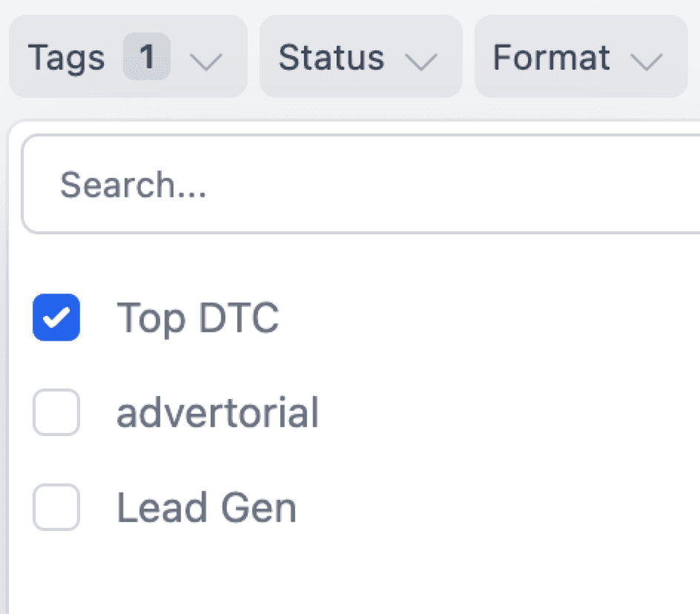Click the chevron icon beside Format
The width and height of the screenshot is (700, 614).
pyautogui.click(x=647, y=61)
